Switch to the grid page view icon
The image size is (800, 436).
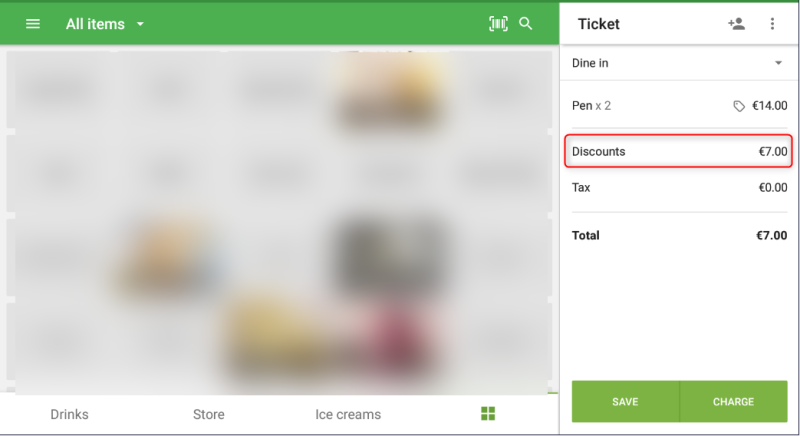[488, 414]
